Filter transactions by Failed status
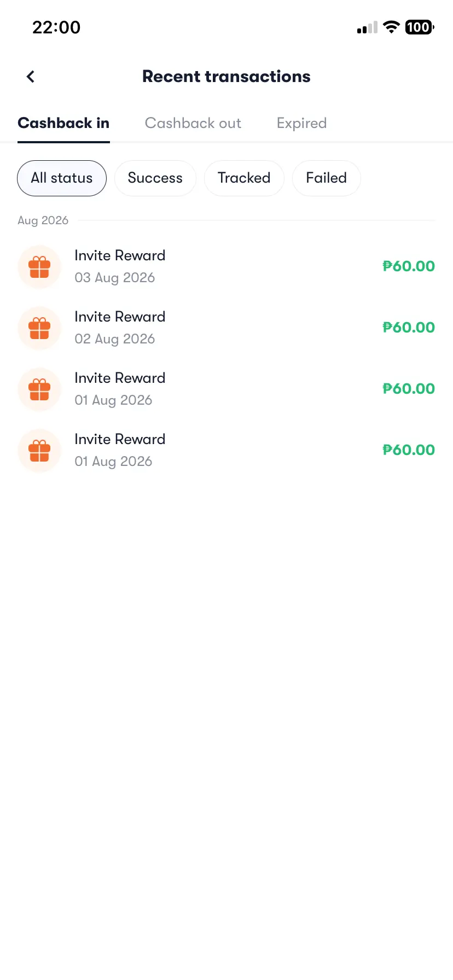This screenshot has width=453, height=980. click(x=327, y=178)
